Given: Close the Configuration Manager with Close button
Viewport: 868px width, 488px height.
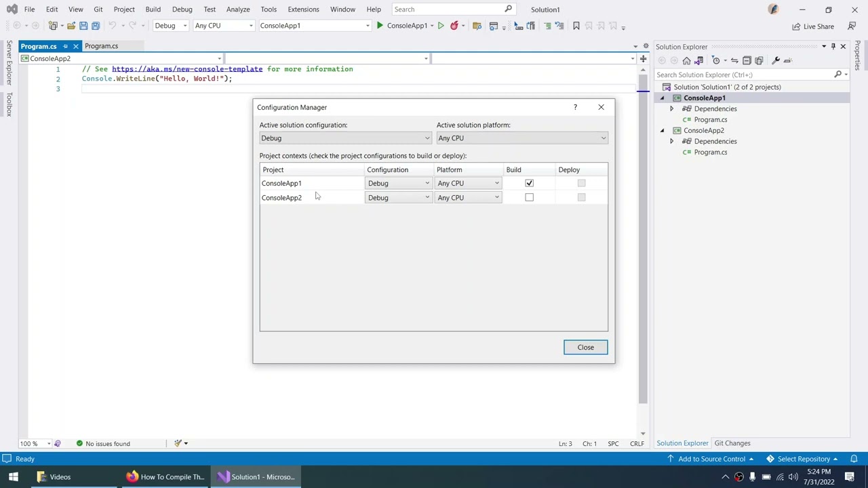Looking at the screenshot, I should point(585,347).
